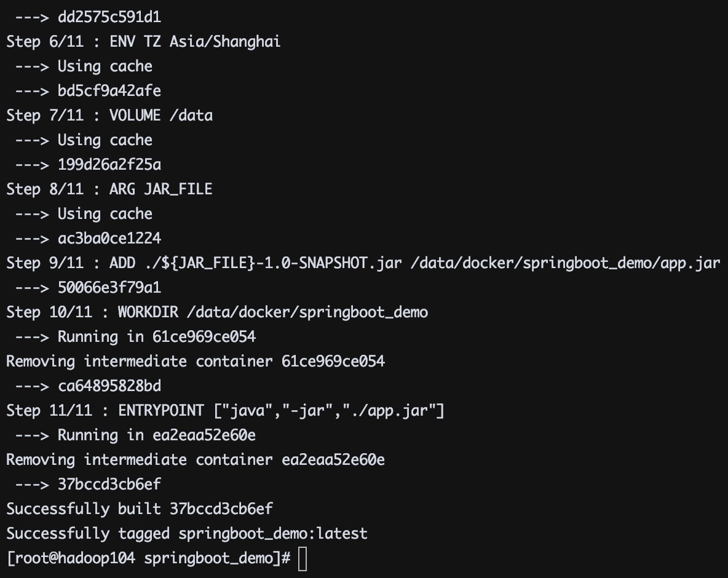The height and width of the screenshot is (578, 728).
Task: Click the layer hash 199d26a2f25a
Action: (109, 165)
